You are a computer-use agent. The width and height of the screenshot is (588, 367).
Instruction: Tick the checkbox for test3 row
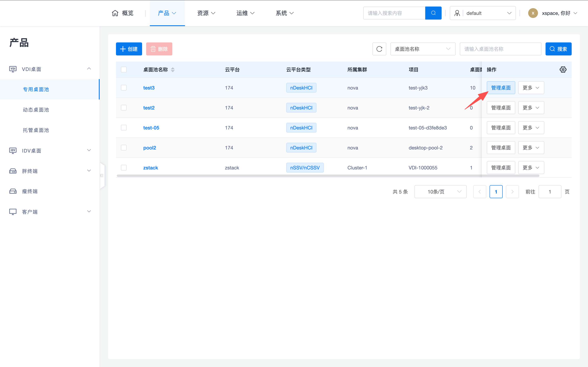(x=124, y=88)
